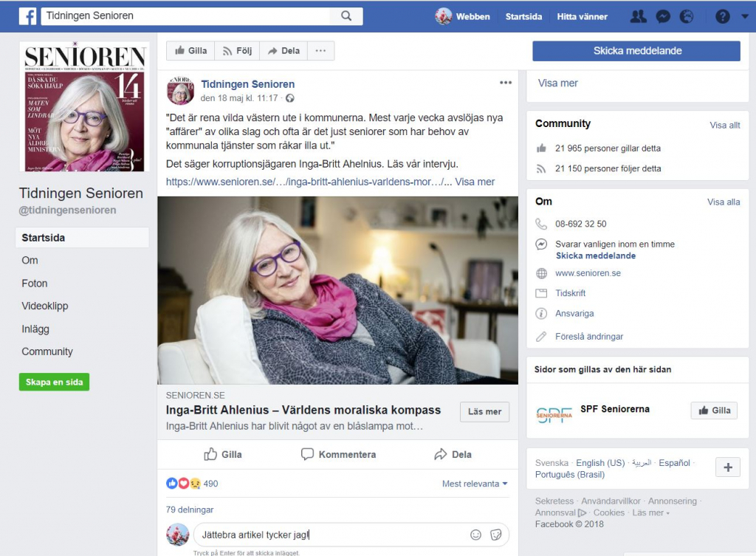Add a sticker to the comment
This screenshot has height=556, width=756.
(496, 535)
